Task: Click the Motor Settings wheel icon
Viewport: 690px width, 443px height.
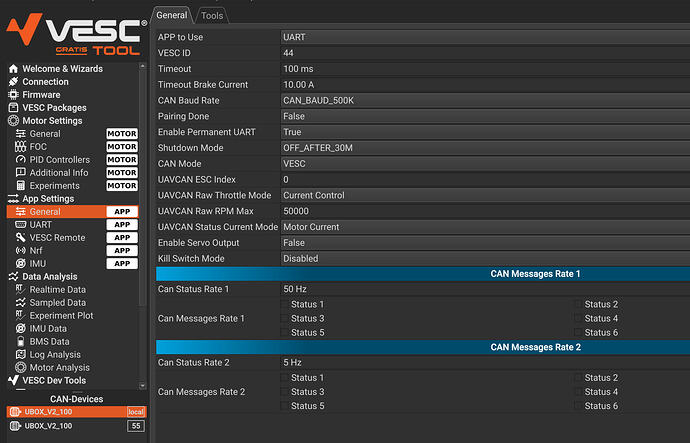Action: pos(13,121)
